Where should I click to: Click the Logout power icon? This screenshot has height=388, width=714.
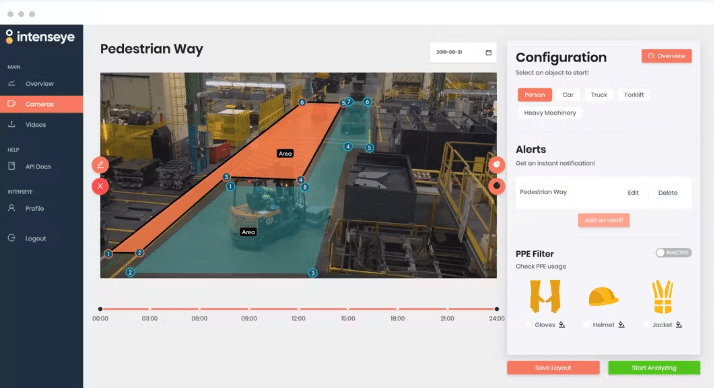[x=12, y=238]
